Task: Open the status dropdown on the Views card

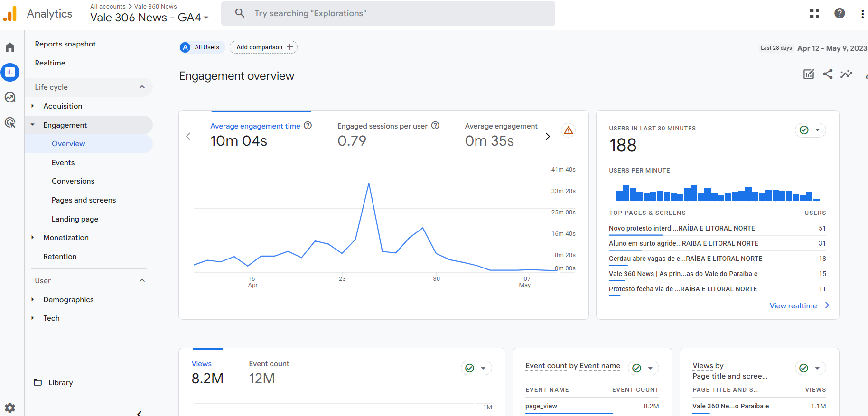Action: click(x=476, y=368)
